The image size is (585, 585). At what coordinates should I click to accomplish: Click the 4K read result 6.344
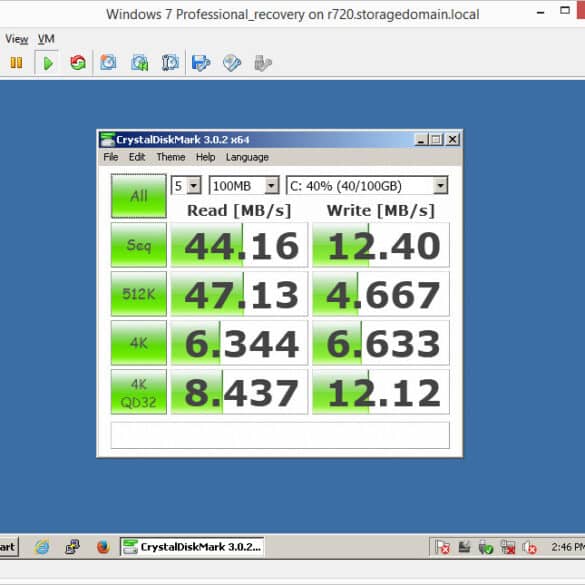pyautogui.click(x=239, y=343)
